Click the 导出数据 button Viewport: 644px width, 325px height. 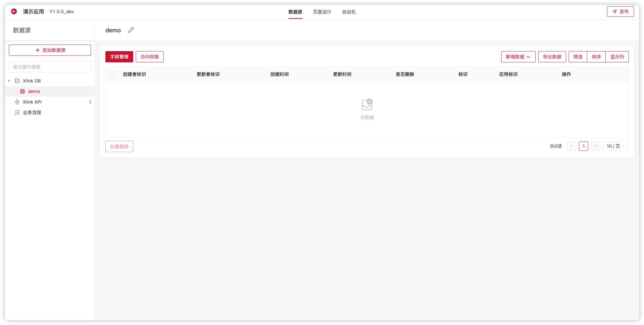click(552, 57)
